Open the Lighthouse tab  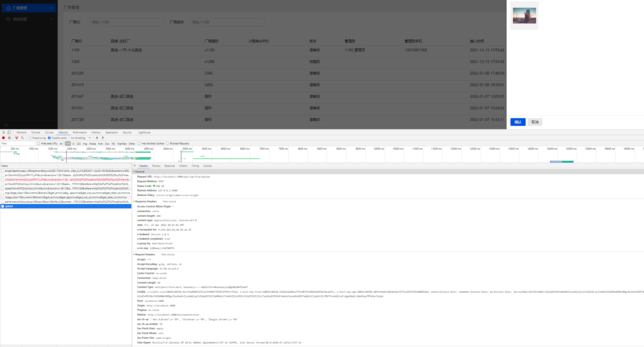[144, 133]
